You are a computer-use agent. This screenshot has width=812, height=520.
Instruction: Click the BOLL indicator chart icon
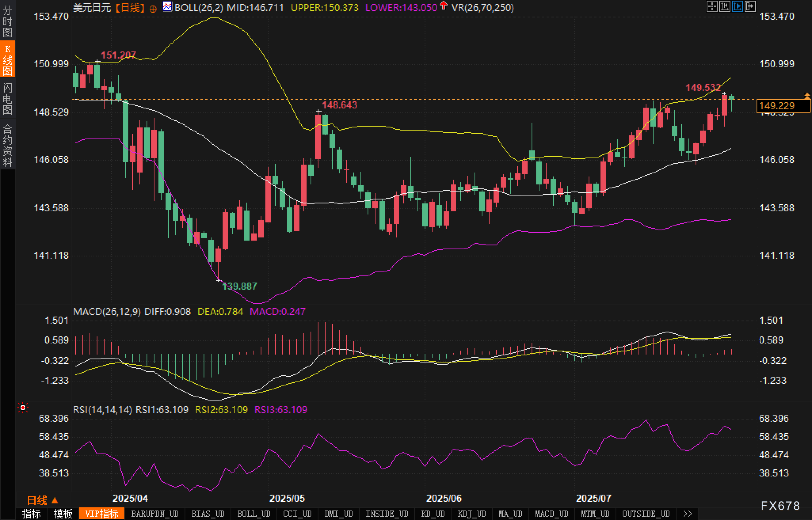pyautogui.click(x=168, y=7)
